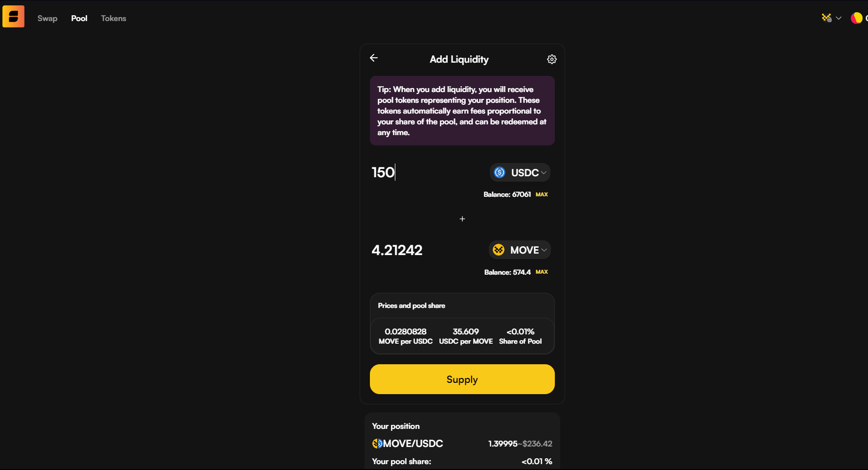
Task: Click the MOVE token coin icon
Action: [x=499, y=250]
